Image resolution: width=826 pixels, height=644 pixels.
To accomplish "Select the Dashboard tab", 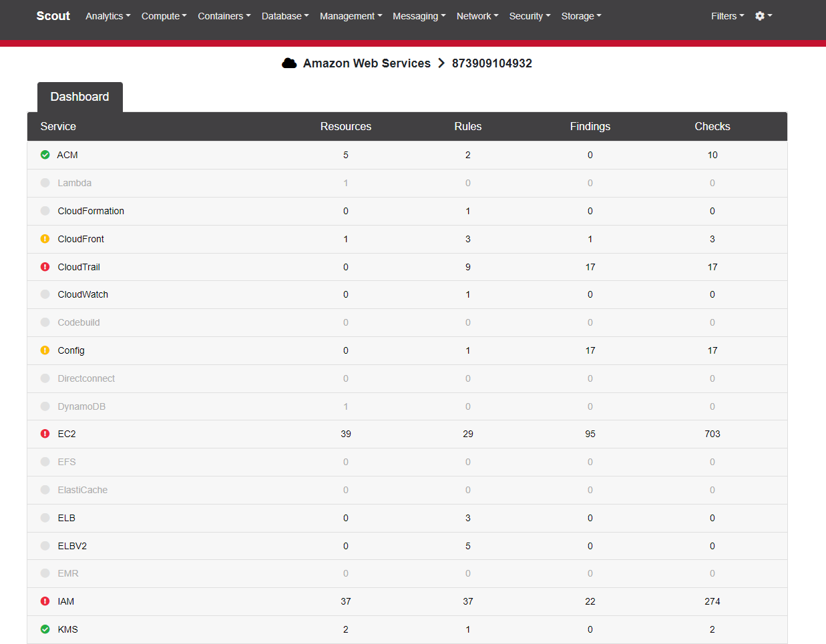I will [x=79, y=97].
